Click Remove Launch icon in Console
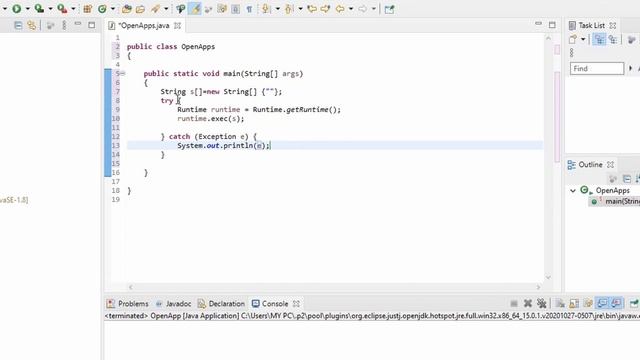This screenshot has height=360, width=640. [528, 303]
